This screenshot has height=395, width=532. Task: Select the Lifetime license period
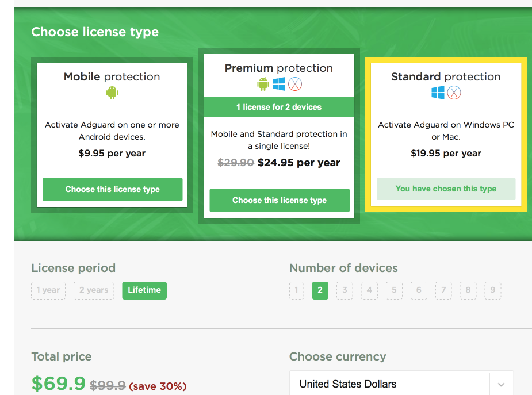pyautogui.click(x=144, y=290)
